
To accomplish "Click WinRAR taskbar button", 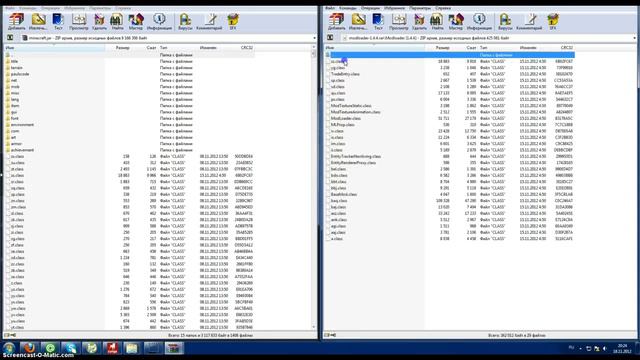I will pos(174,348).
